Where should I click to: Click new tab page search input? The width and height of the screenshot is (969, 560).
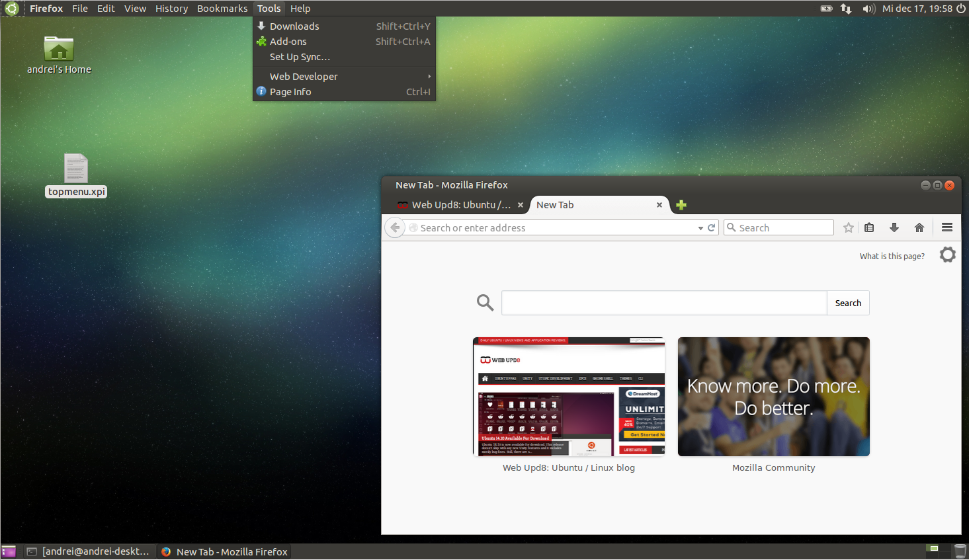tap(664, 303)
